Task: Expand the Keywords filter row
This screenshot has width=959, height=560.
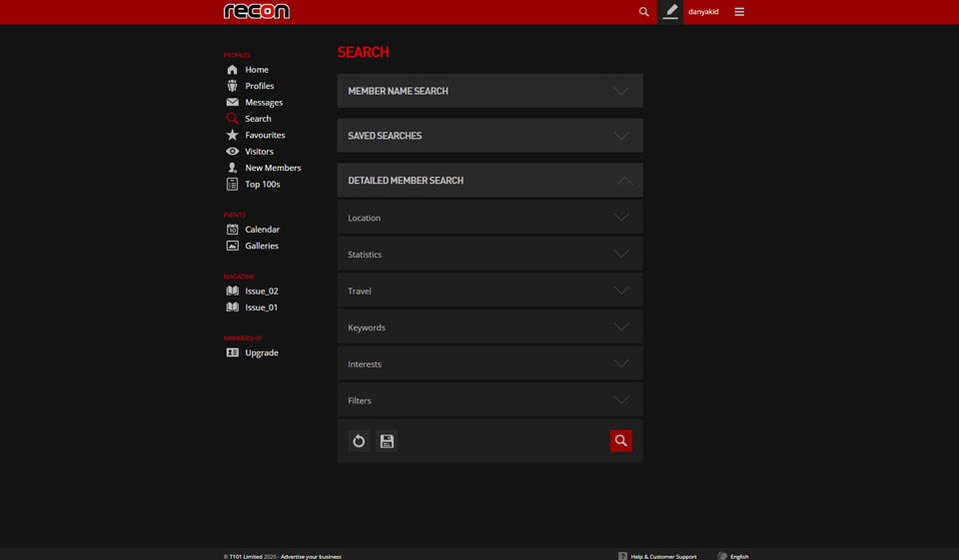Action: (x=489, y=327)
